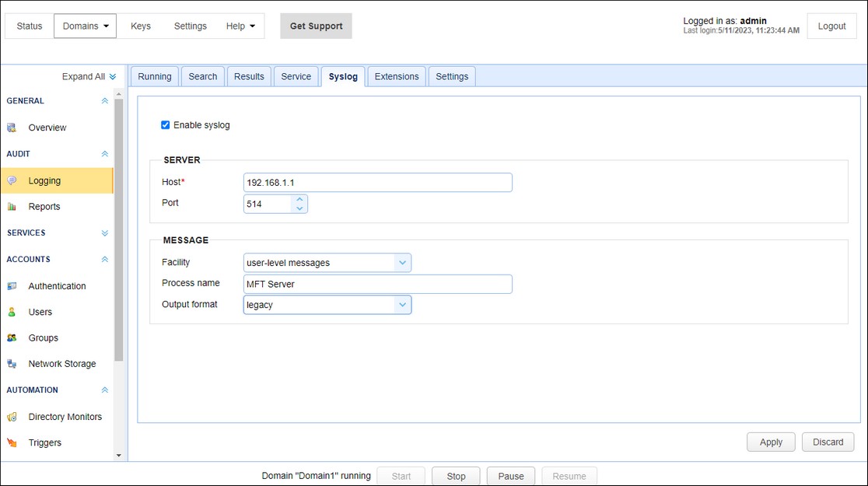Increase the Port value with up arrow
868x486 pixels.
click(299, 199)
